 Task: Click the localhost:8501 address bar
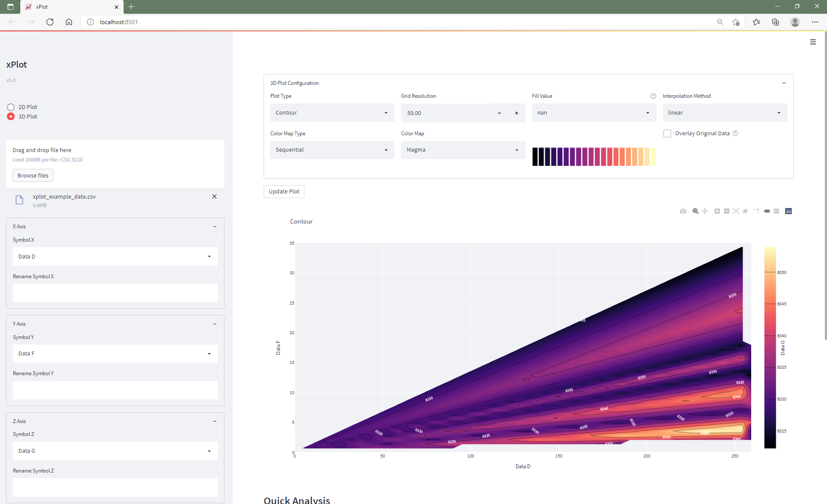[x=396, y=22]
